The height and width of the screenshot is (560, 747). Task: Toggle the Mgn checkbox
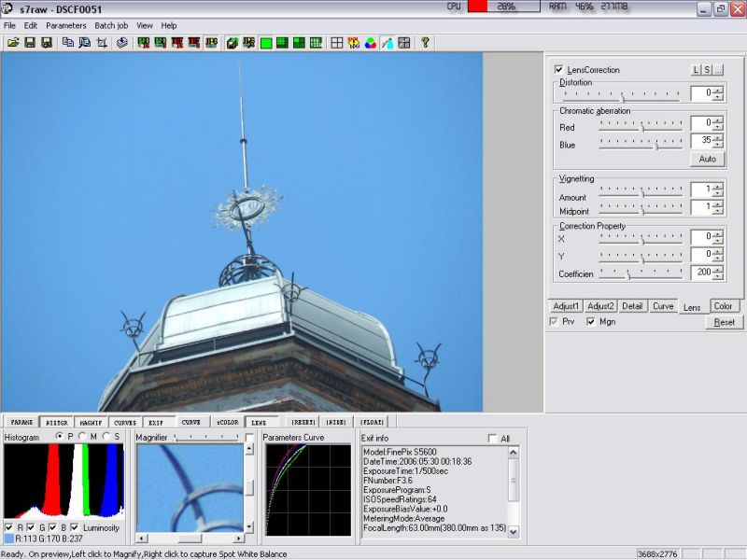(590, 322)
